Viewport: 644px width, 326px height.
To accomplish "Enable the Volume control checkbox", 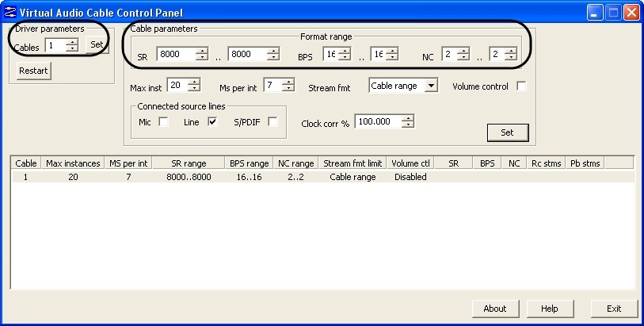I will pos(521,86).
